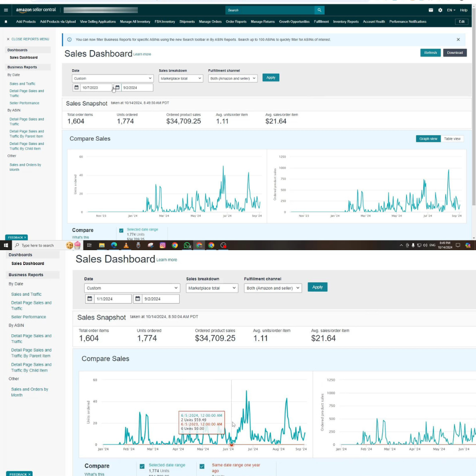Open Instagram from the taskbar
Image resolution: width=476 pixels, height=476 pixels.
(x=162, y=245)
